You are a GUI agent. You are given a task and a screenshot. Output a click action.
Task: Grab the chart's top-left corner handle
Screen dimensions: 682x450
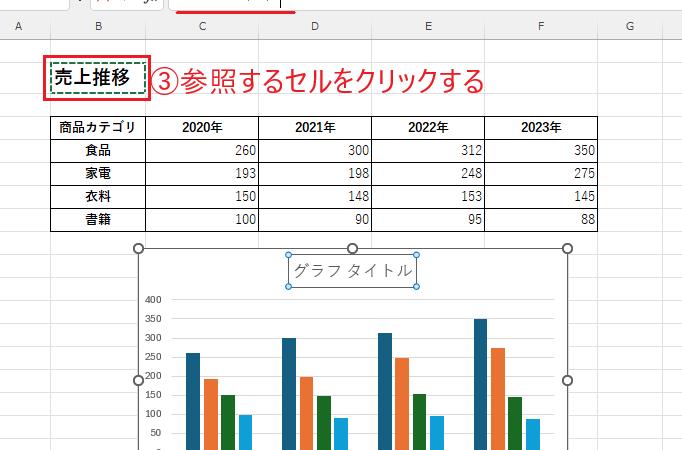pos(138,248)
